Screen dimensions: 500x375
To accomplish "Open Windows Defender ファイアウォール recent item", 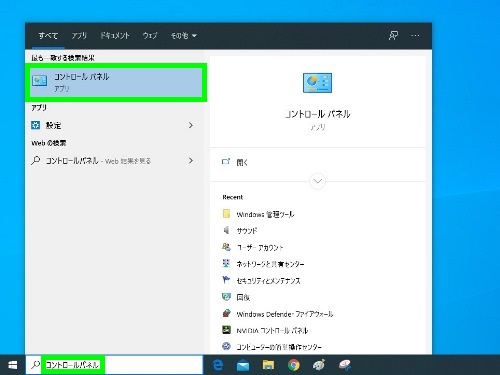I will pos(285,314).
